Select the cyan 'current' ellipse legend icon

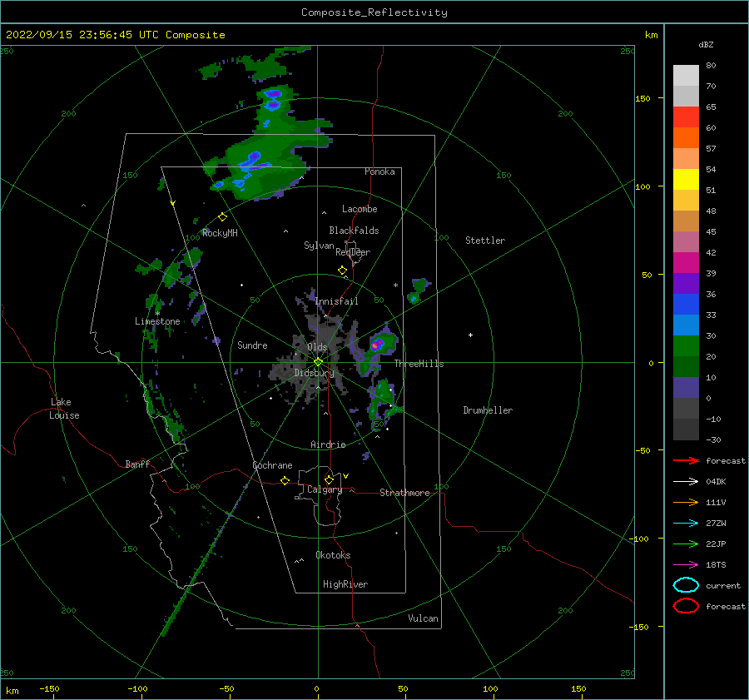point(686,585)
